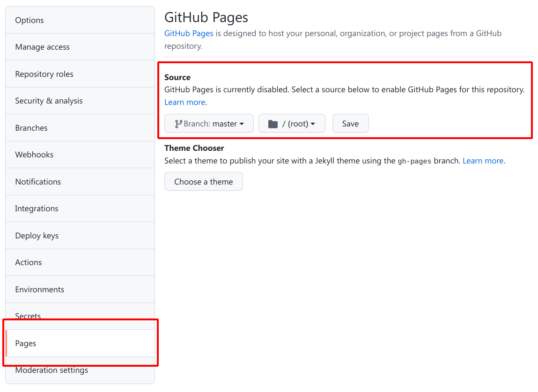Open Deploy keys settings
538x392 pixels.
37,236
